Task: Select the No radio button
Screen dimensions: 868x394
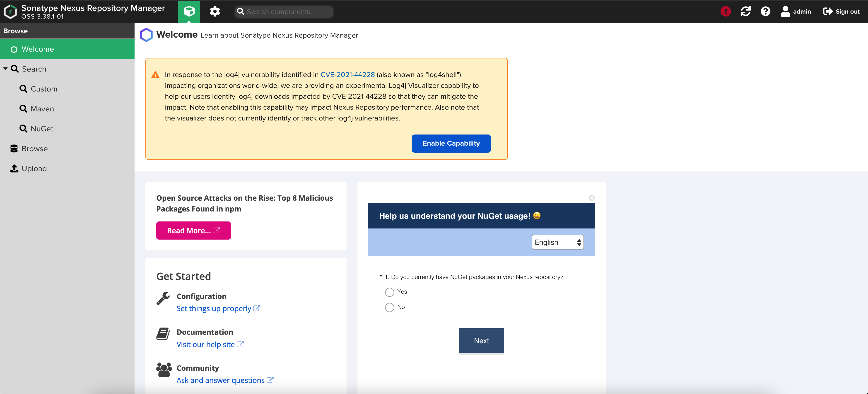Action: click(390, 307)
